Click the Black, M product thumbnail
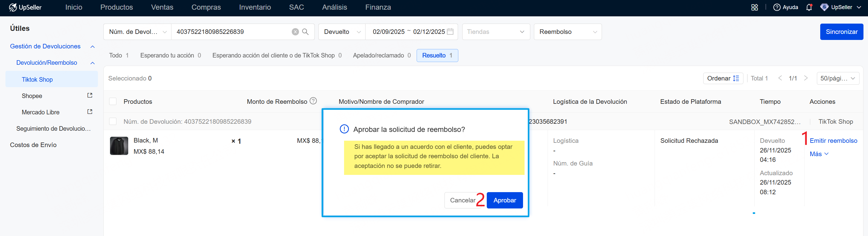 click(119, 146)
